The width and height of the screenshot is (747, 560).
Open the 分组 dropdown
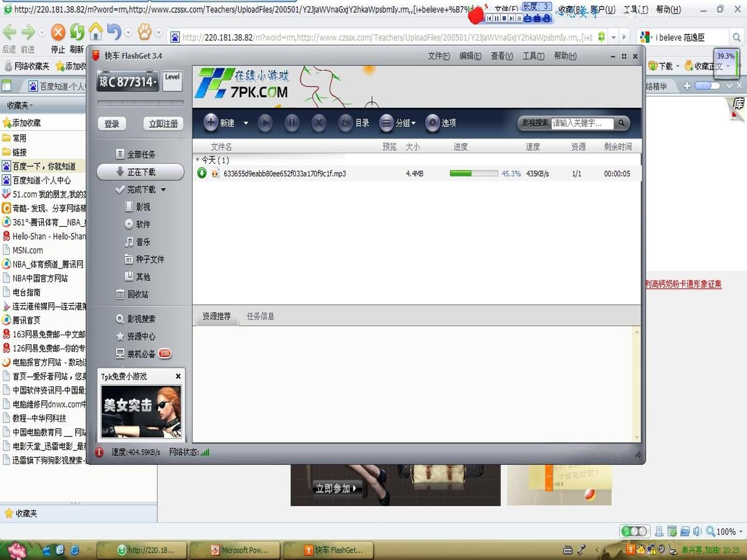[x=406, y=123]
